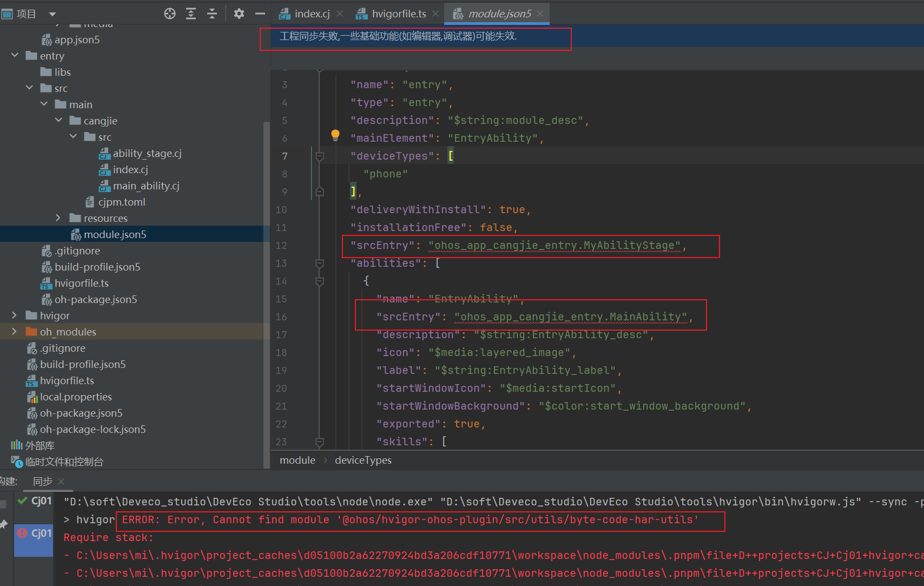Close the 同步 sync tab
924x586 pixels.
point(61,481)
